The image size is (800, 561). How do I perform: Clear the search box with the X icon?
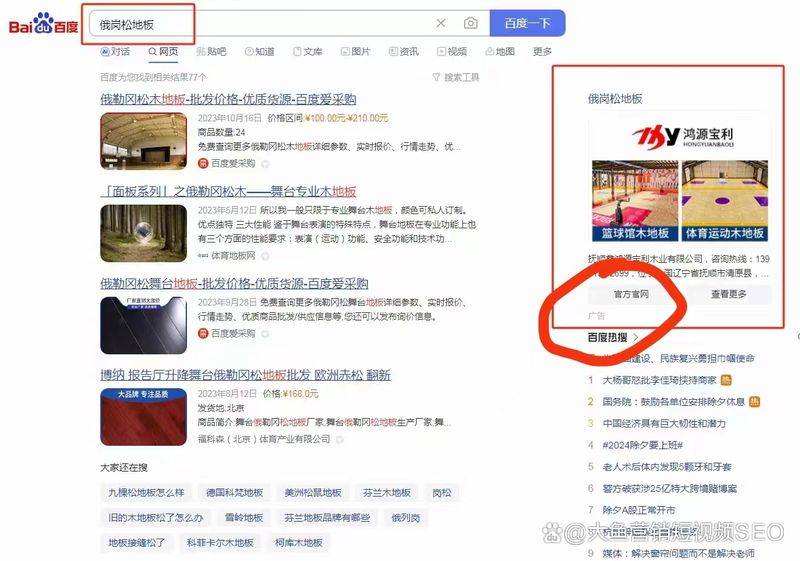coord(441,23)
